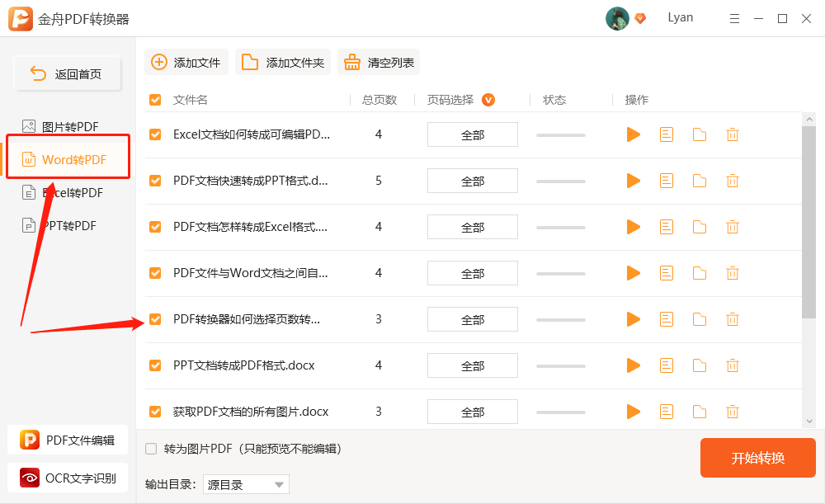Click 添加文件 button
Screen dimensions: 825x504
pos(186,62)
